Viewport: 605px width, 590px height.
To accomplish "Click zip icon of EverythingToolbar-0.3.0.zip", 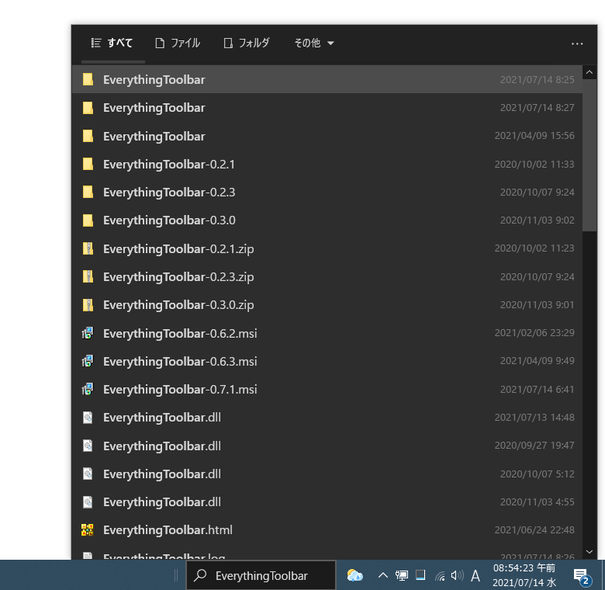I will [88, 305].
